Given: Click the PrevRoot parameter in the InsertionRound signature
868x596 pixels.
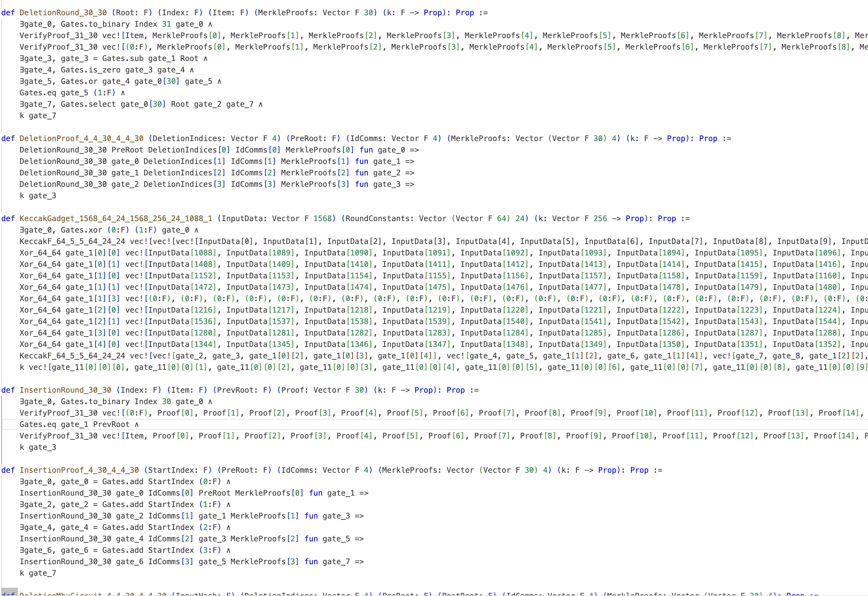Looking at the screenshot, I should point(235,390).
